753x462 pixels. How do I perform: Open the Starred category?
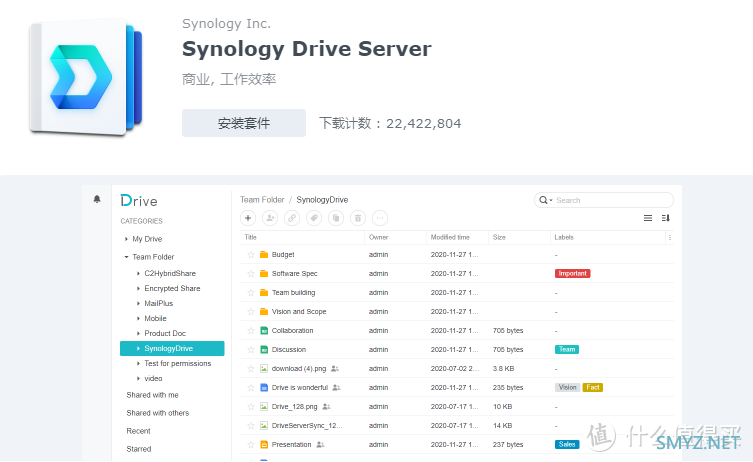[139, 449]
